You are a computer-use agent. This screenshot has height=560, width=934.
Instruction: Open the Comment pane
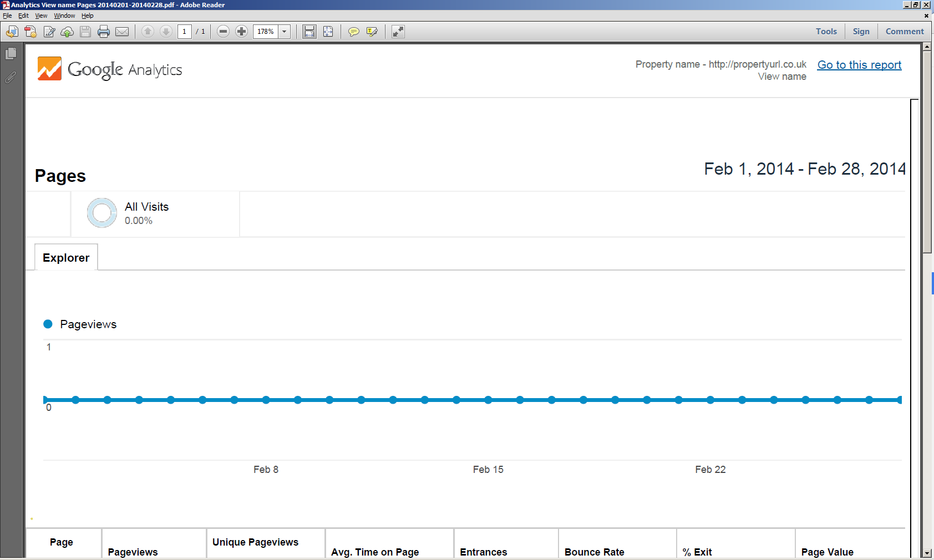click(x=904, y=32)
